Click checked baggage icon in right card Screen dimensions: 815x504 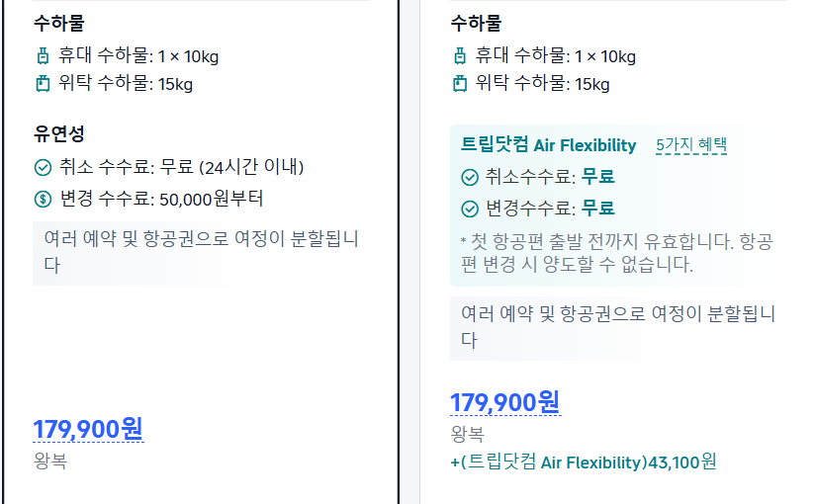pos(460,84)
